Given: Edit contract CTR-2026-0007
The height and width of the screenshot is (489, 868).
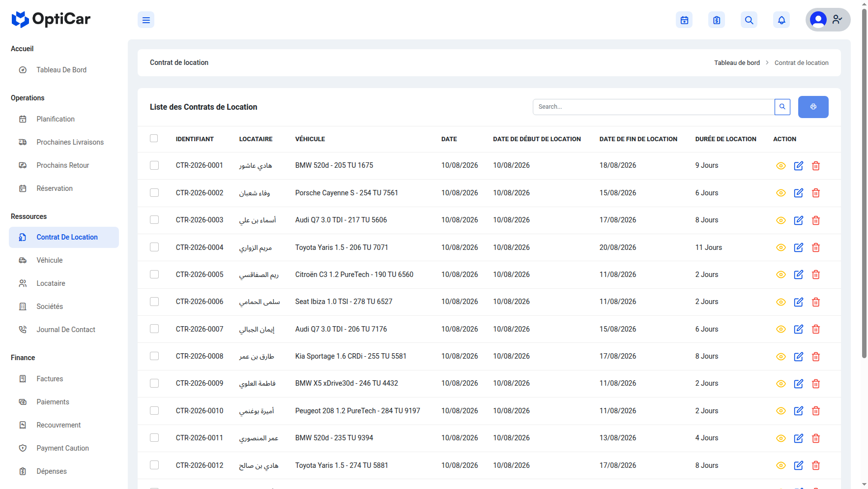Looking at the screenshot, I should click(x=799, y=329).
